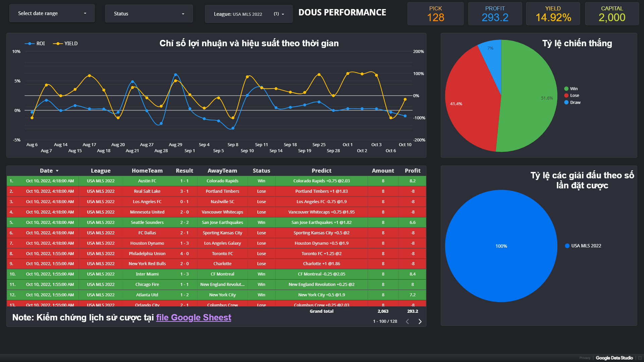The height and width of the screenshot is (362, 644).
Task: Click the Draw legend dot
Action: [x=566, y=103]
